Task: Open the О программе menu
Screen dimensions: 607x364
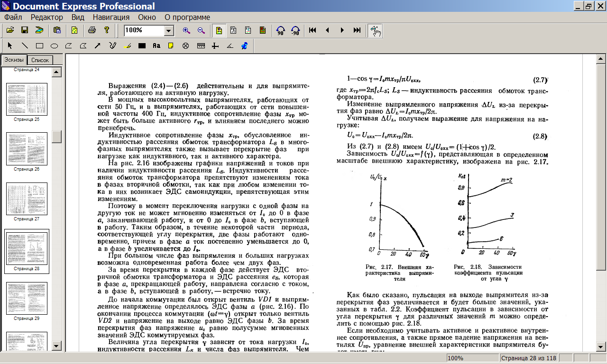Action: [187, 17]
